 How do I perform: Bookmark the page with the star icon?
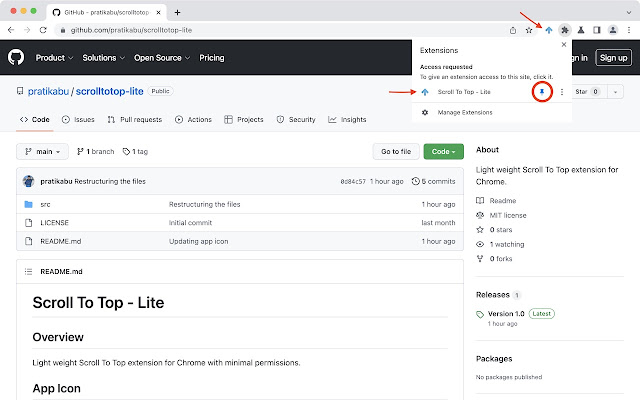(x=529, y=30)
